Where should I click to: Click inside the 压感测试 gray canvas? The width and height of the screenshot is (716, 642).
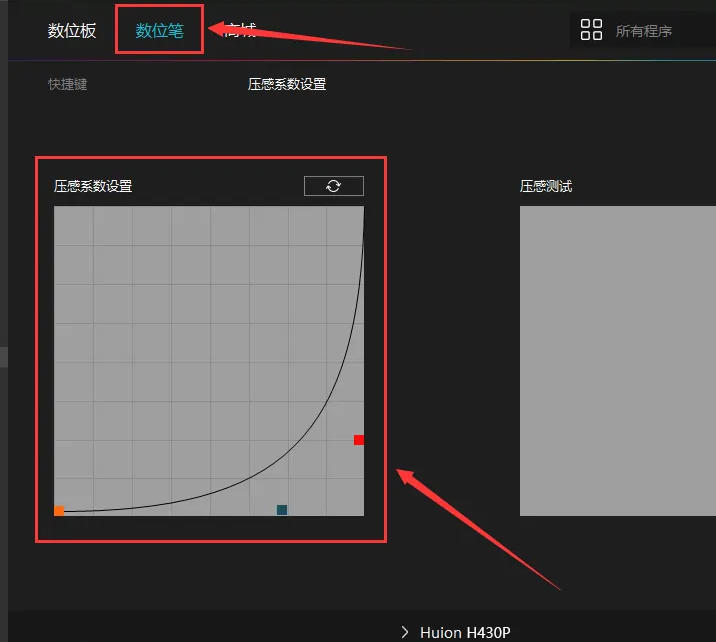click(x=615, y=360)
